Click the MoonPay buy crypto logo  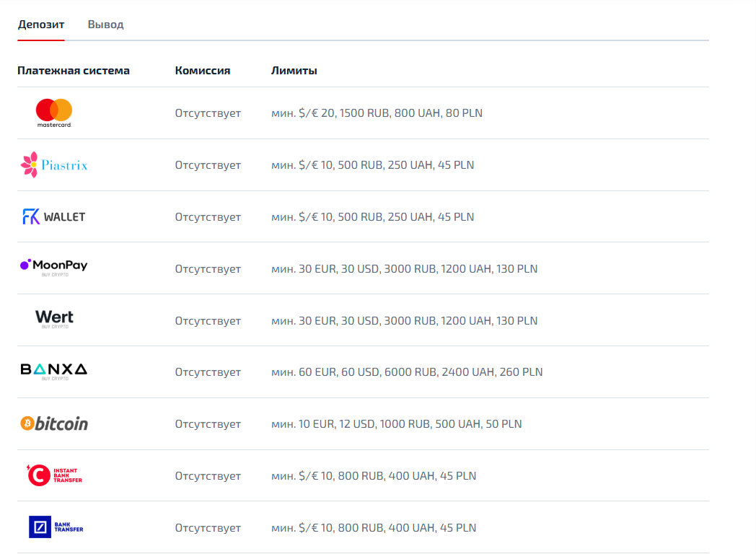pos(54,268)
